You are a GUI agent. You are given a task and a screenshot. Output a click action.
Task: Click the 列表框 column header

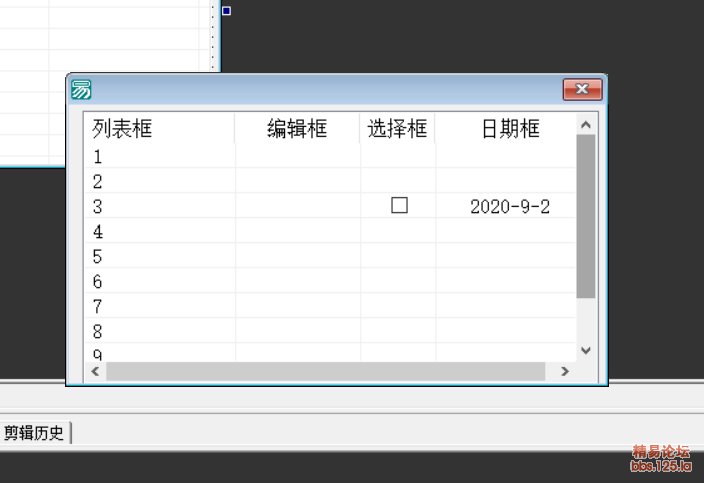[160, 128]
